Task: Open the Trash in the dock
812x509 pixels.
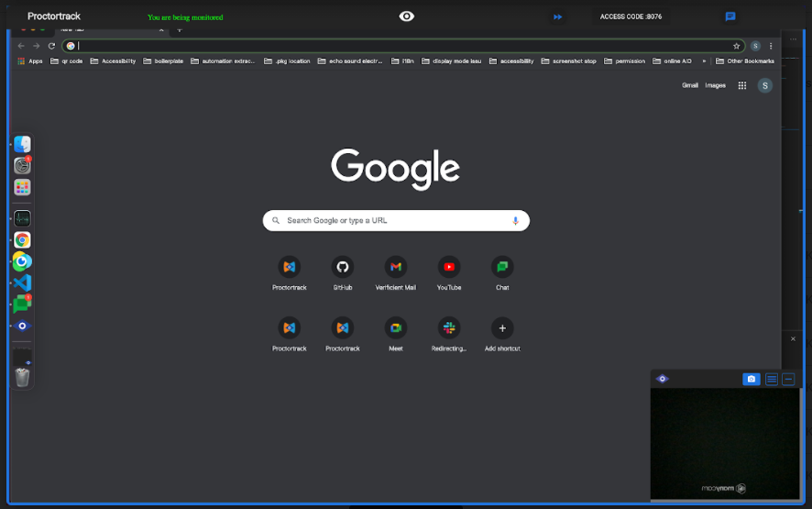Action: [x=22, y=377]
